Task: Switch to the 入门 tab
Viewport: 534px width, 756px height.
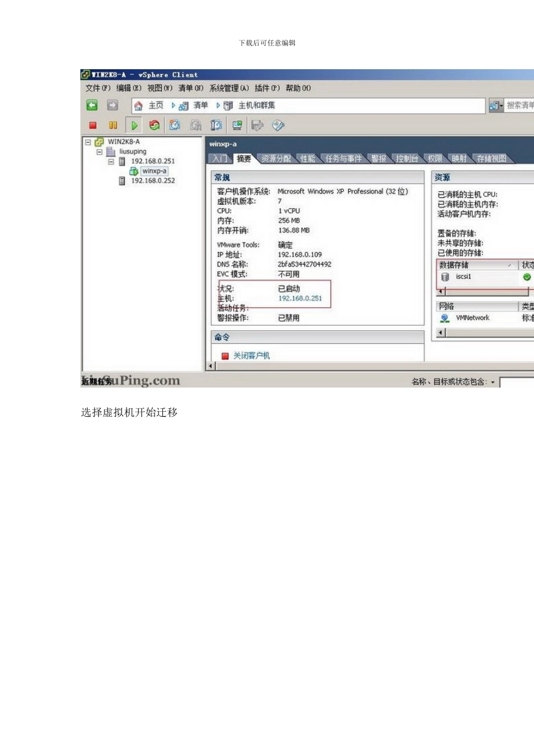Action: click(219, 159)
